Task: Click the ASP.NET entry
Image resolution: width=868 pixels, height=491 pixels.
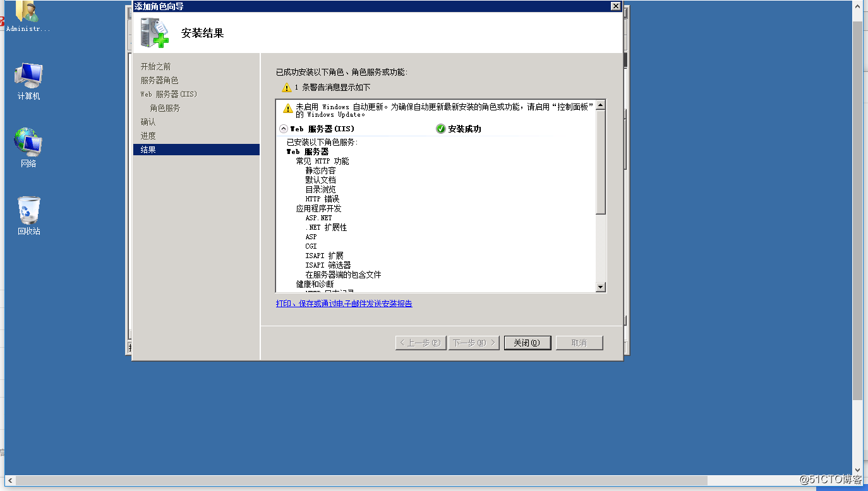Action: (x=318, y=218)
